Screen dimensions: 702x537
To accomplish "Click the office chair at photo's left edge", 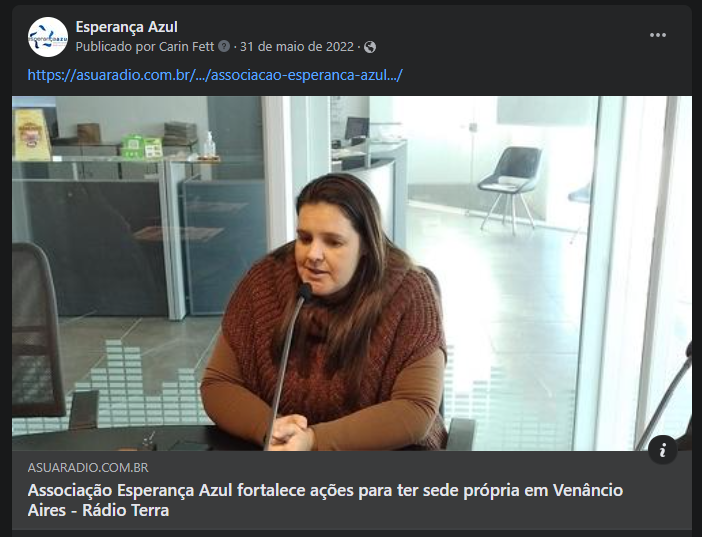I will tap(38, 331).
